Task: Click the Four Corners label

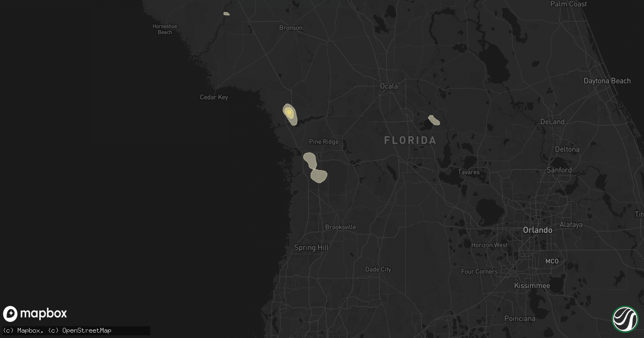Action: (x=479, y=272)
